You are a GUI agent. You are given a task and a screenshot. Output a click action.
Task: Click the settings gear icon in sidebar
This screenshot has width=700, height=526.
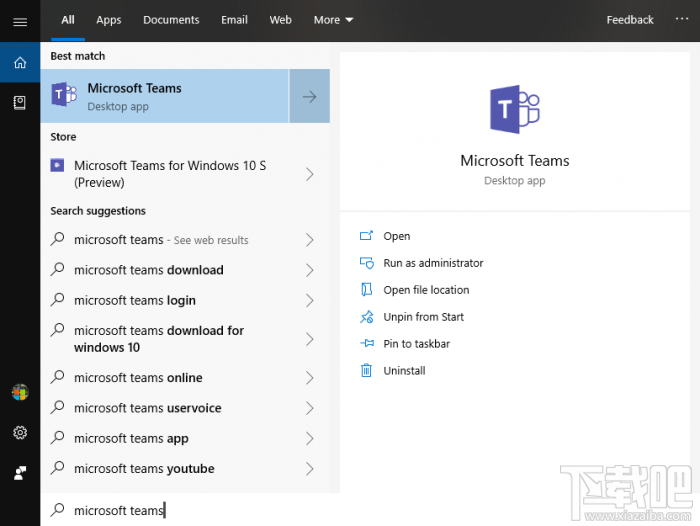pos(20,433)
